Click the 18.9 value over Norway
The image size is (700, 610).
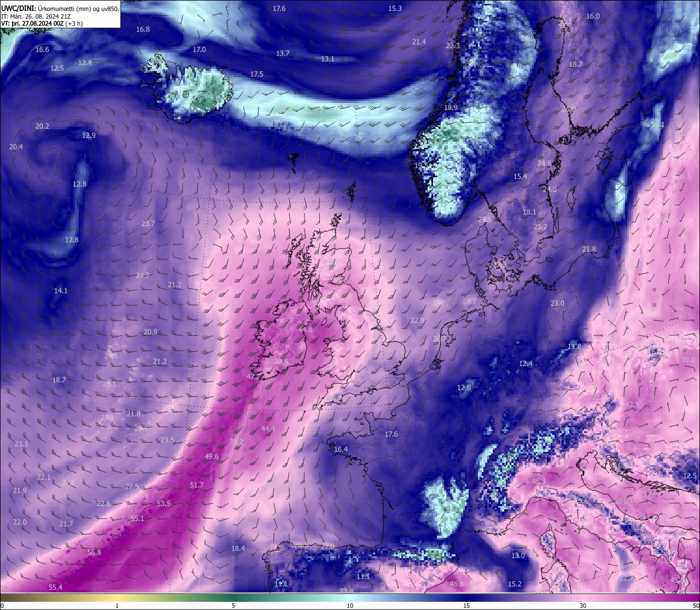pyautogui.click(x=451, y=107)
